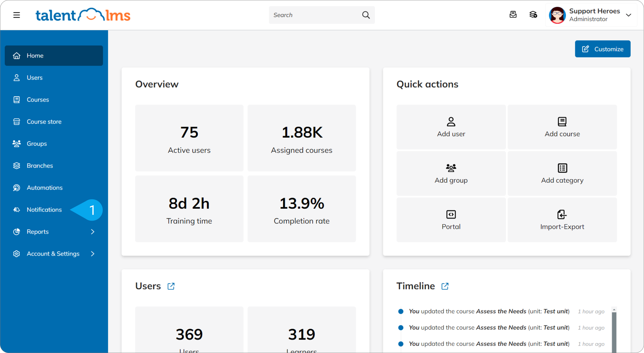
Task: Click the Timeline scrollbar thumb
Action: (x=614, y=332)
